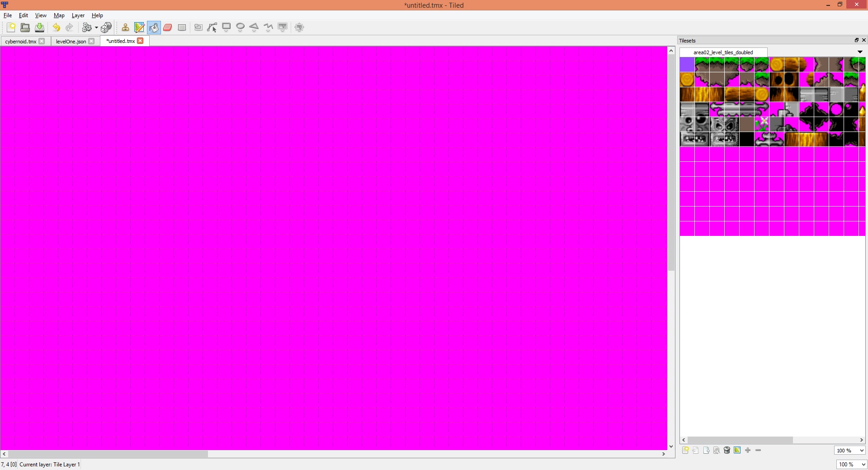Viewport: 868px width, 470px height.
Task: Toggle Random Mode dice icon
Action: [106, 28]
